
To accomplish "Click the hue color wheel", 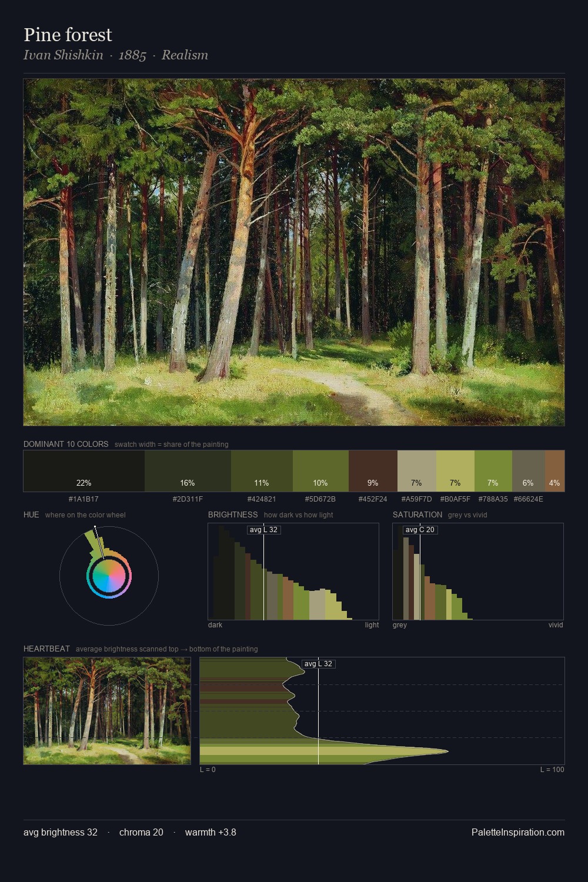I will pos(109,576).
